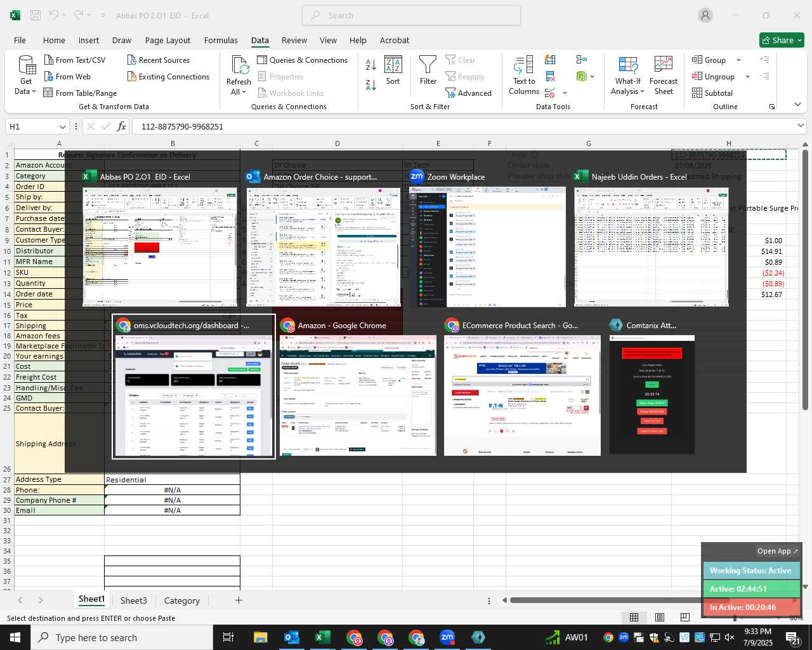The width and height of the screenshot is (812, 650).
Task: Switch to Amazon Google Chrome thumbnail
Action: (x=358, y=388)
